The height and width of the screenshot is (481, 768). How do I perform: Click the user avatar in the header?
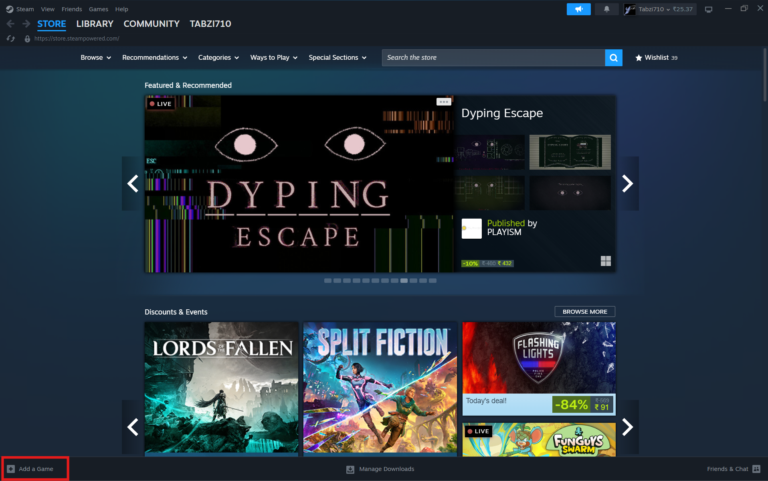coord(630,9)
